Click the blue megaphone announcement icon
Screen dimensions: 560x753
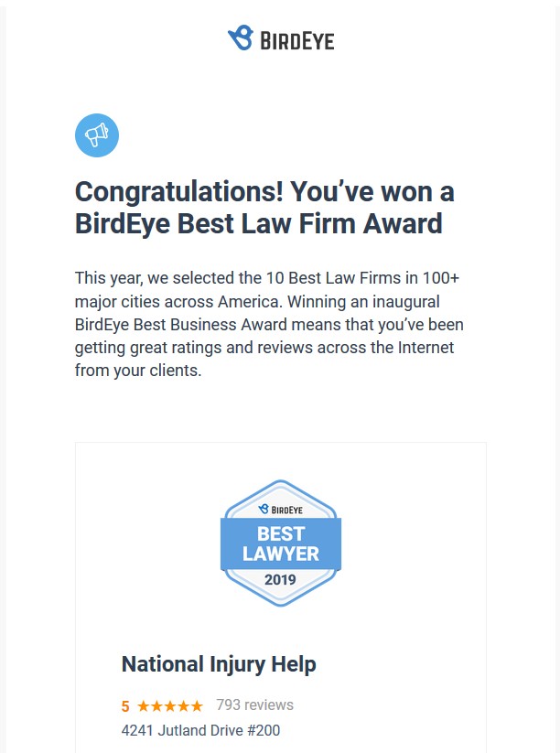click(x=97, y=135)
